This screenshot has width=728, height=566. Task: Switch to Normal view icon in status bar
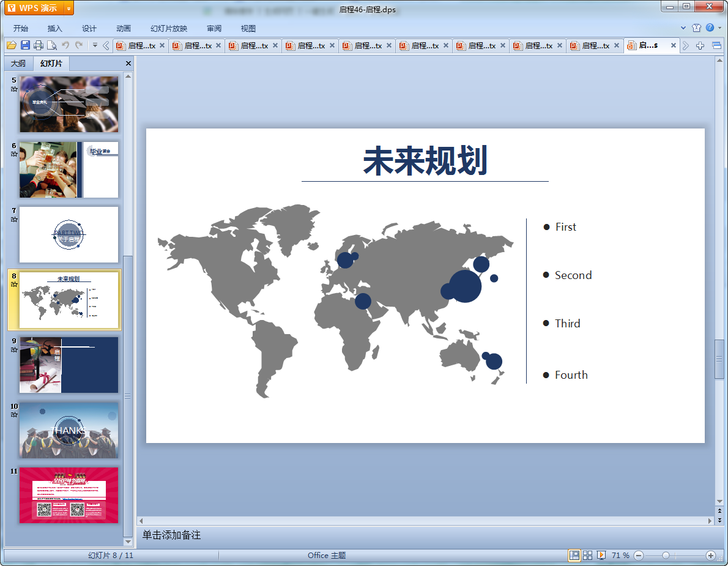(x=574, y=556)
